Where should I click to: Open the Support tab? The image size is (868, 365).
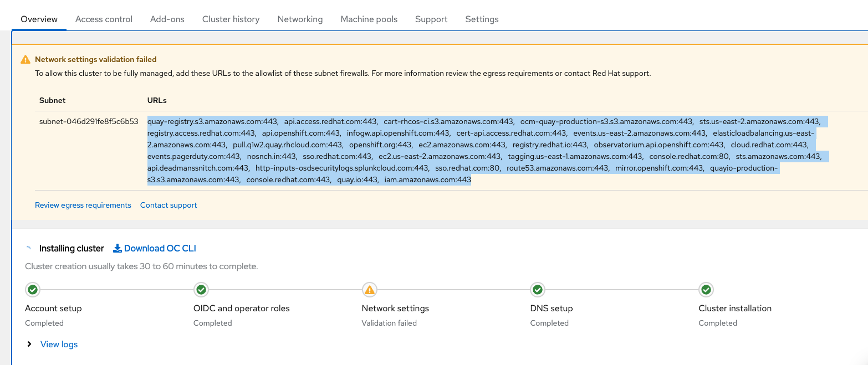[x=431, y=19]
